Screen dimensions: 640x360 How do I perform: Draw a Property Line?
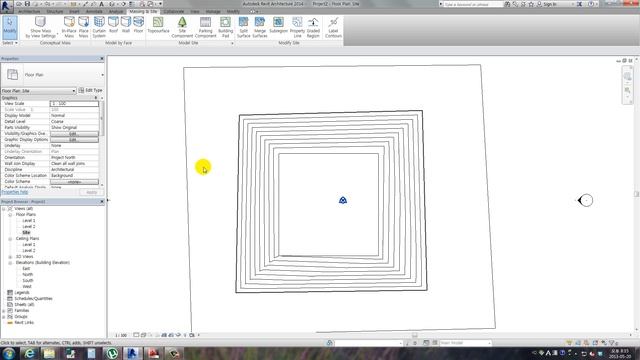pyautogui.click(x=297, y=27)
